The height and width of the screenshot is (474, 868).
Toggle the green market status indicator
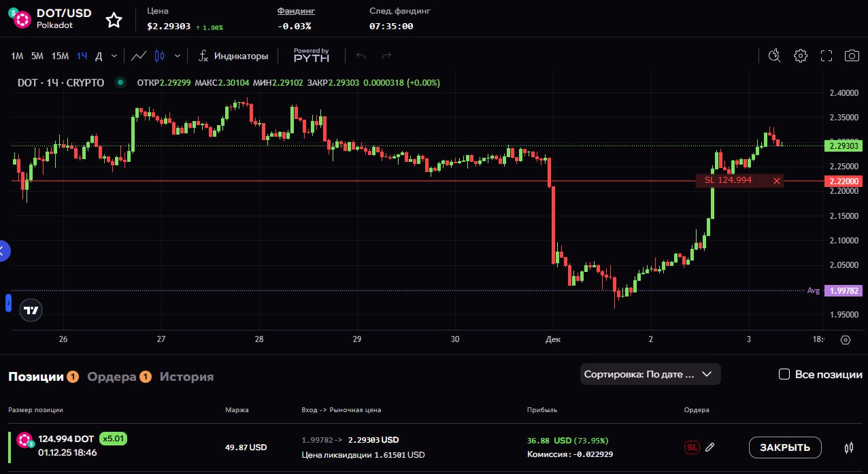(120, 83)
